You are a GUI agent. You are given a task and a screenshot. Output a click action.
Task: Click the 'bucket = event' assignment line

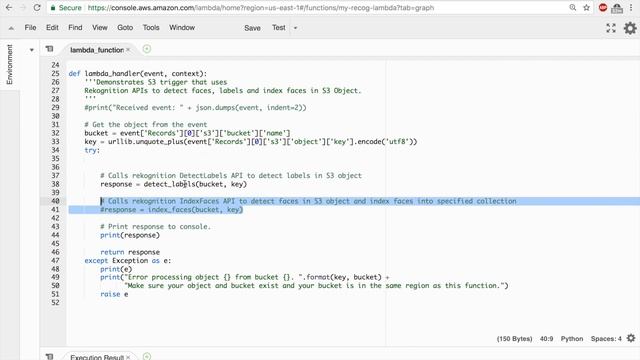187,133
